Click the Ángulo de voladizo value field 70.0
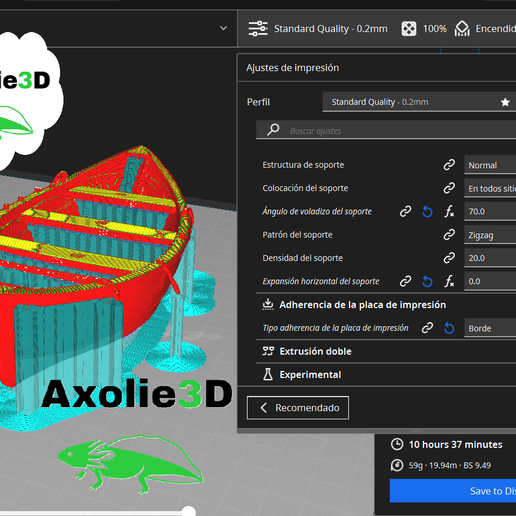516x516 pixels. pos(490,212)
